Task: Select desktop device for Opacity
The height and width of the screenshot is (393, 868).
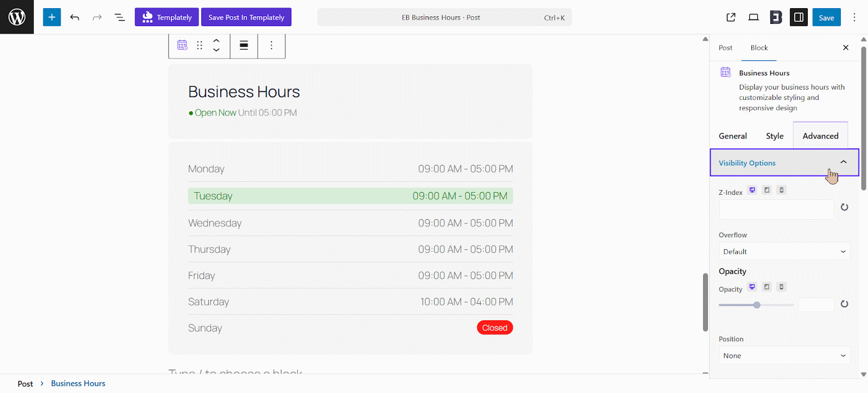Action: click(752, 287)
